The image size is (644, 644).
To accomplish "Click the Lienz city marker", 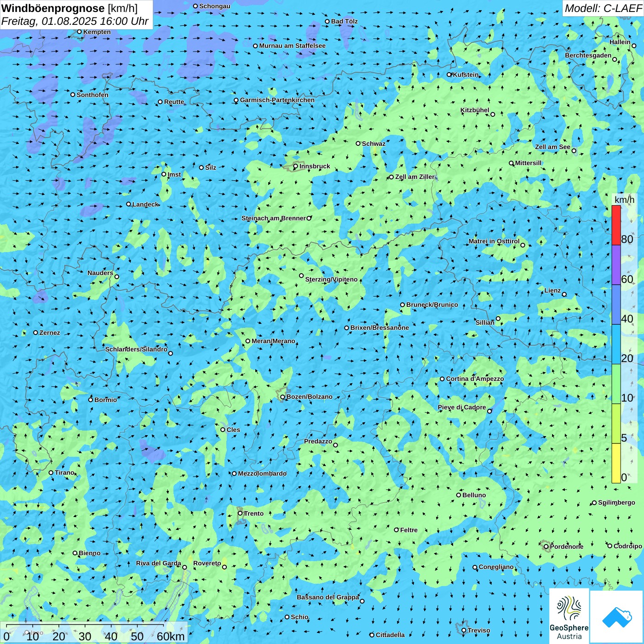I will 564,294.
